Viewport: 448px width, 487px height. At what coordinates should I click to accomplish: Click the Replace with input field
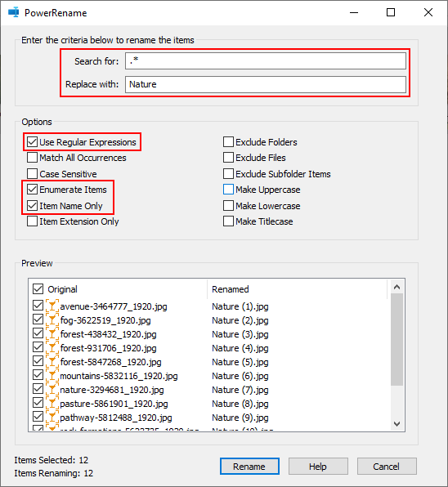click(x=266, y=84)
